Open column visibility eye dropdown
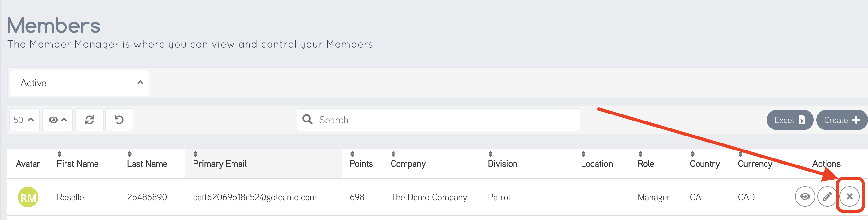The image size is (868, 220). pyautogui.click(x=57, y=120)
